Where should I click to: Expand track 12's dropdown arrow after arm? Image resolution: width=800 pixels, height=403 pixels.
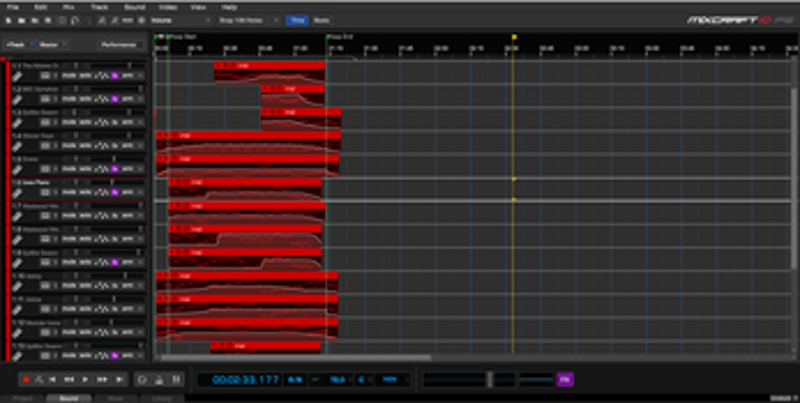140,333
